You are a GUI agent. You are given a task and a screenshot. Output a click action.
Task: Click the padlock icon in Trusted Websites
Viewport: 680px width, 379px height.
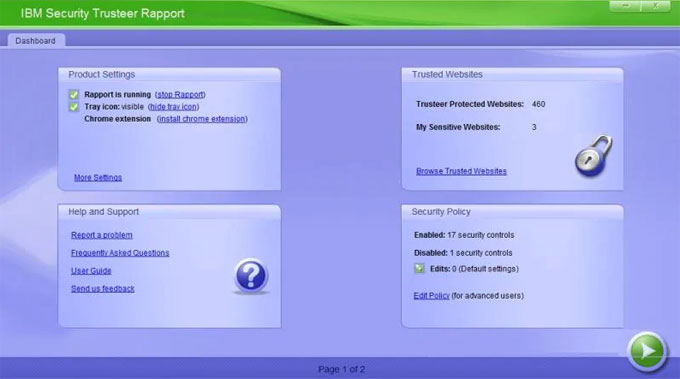[594, 156]
